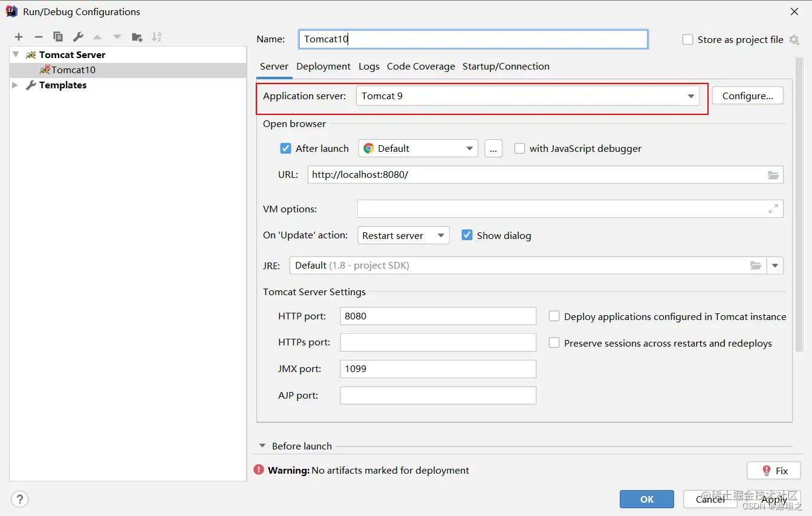Click VM options input field
812x516 pixels.
click(570, 209)
